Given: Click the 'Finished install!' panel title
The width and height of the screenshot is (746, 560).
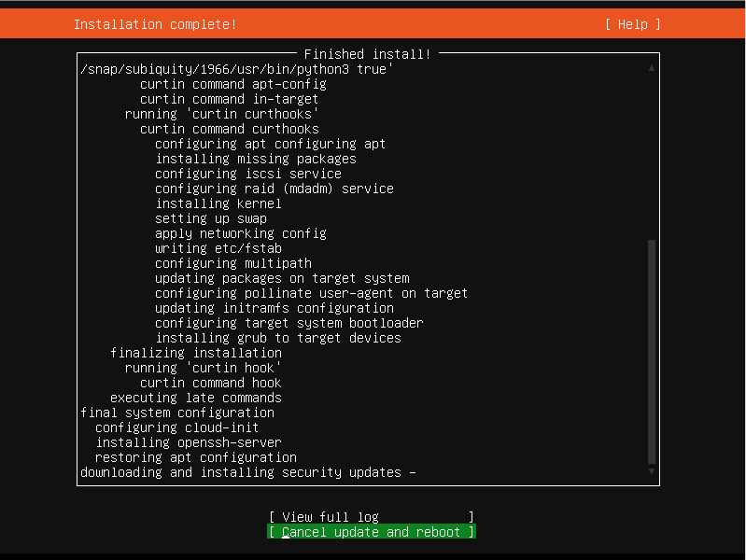Looking at the screenshot, I should (367, 55).
